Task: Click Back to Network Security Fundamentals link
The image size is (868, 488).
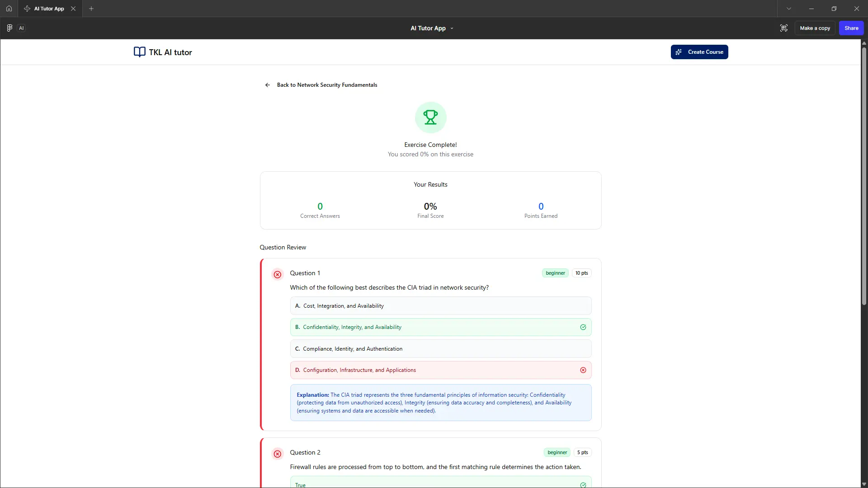Action: click(327, 85)
